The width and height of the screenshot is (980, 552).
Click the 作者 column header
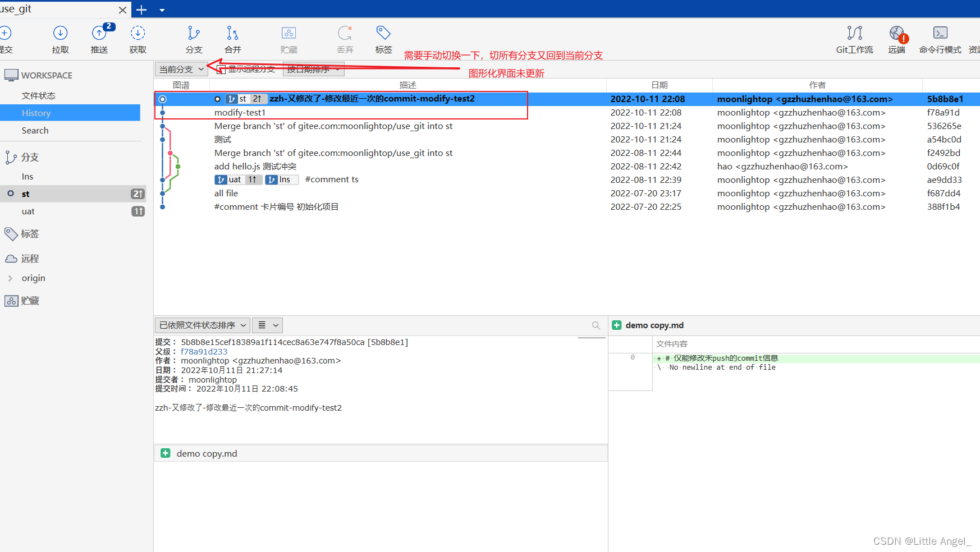tap(817, 85)
